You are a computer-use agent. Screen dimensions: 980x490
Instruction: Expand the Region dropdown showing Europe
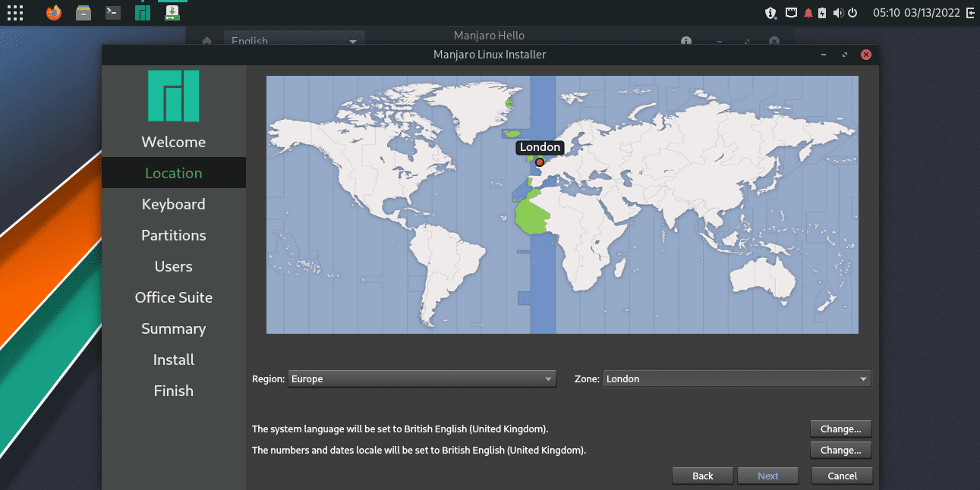click(422, 378)
